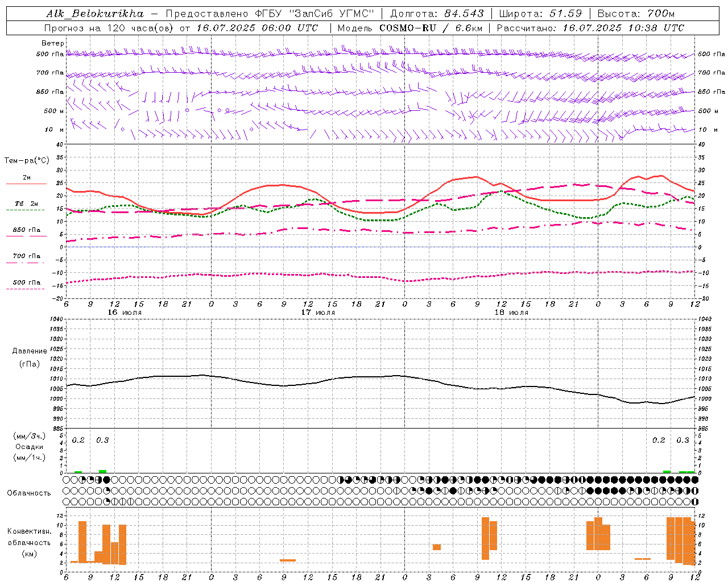Click the thin orange convective bar near 6h after the last midnight
This screenshot has width=728, height=582.
[643, 559]
